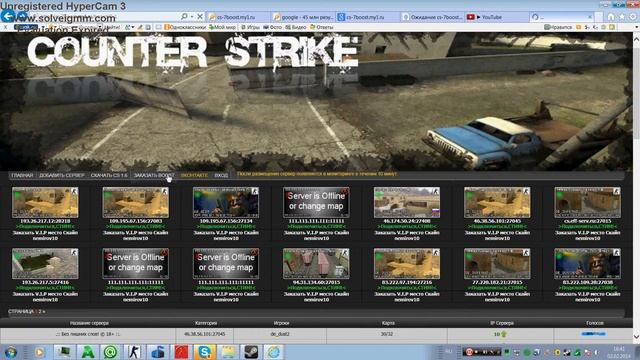Open server thumbnail 109.195.67.156:27083

point(136,202)
